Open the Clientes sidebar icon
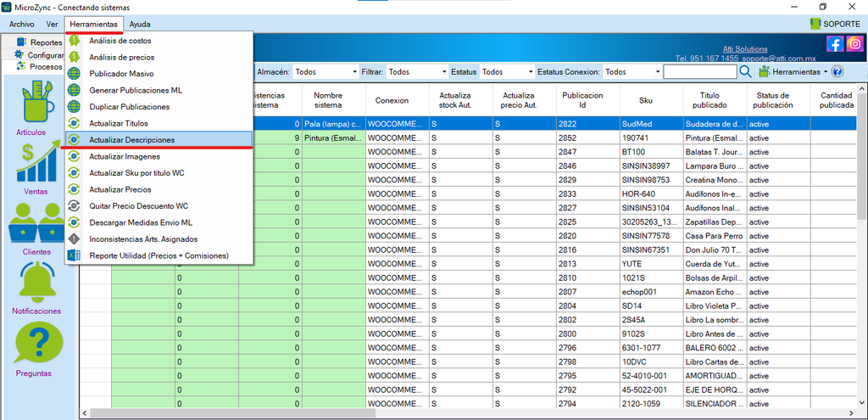This screenshot has width=868, height=420. 37,223
